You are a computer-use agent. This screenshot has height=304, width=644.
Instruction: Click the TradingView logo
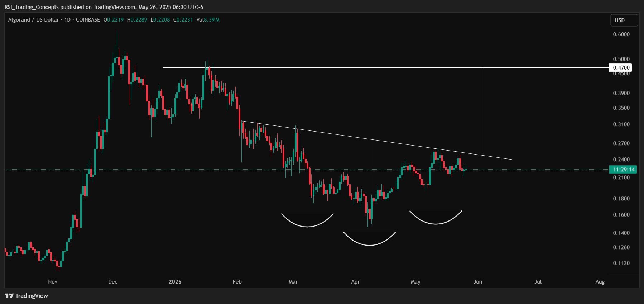pos(26,296)
